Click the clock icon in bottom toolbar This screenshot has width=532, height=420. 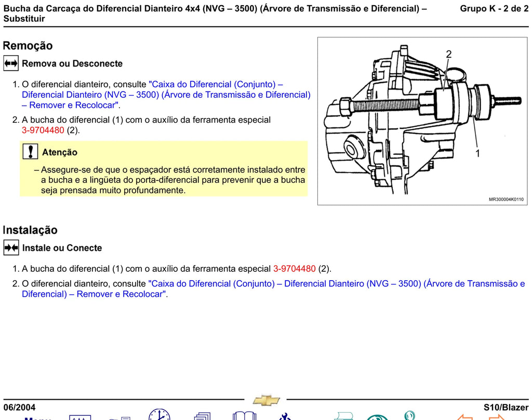[x=159, y=415]
